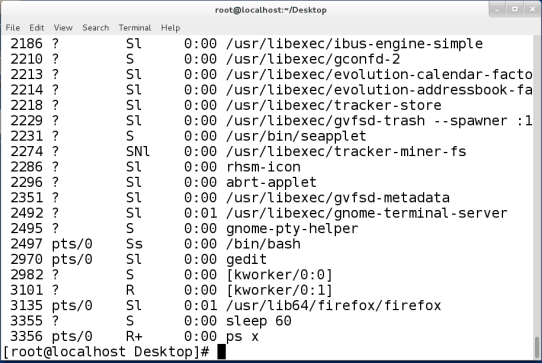Click the [root@localhost Desktop]# prompt
This screenshot has width=542, height=363.
coord(106,352)
